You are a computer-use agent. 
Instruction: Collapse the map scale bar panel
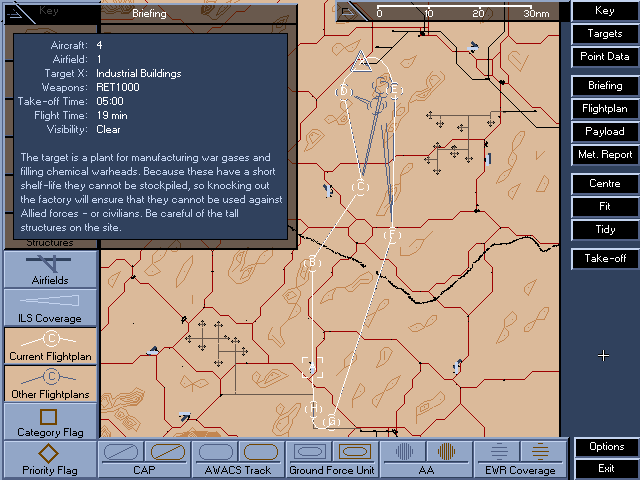pyautogui.click(x=346, y=13)
